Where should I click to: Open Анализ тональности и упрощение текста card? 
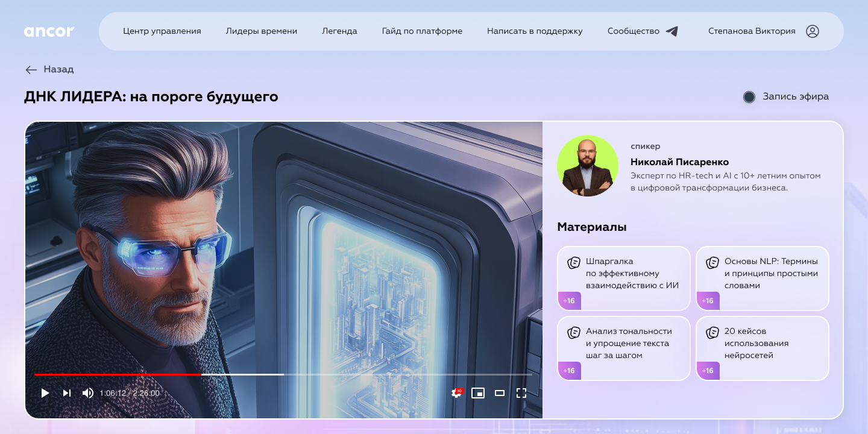click(x=624, y=348)
